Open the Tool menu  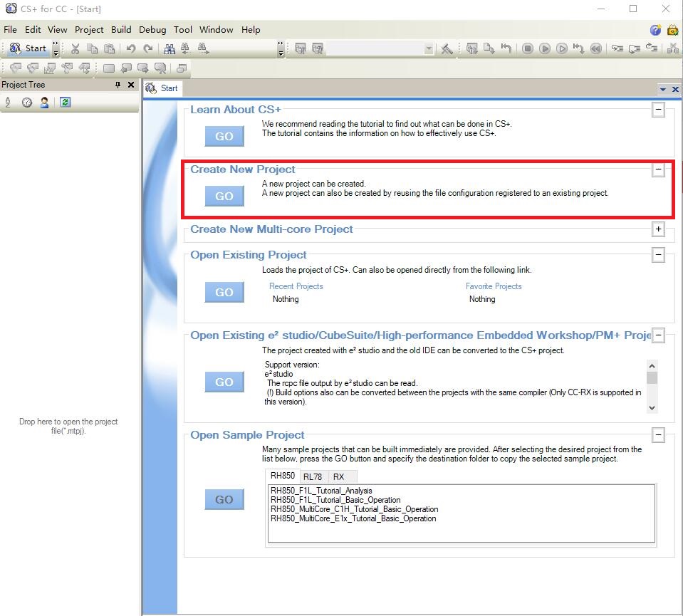183,30
